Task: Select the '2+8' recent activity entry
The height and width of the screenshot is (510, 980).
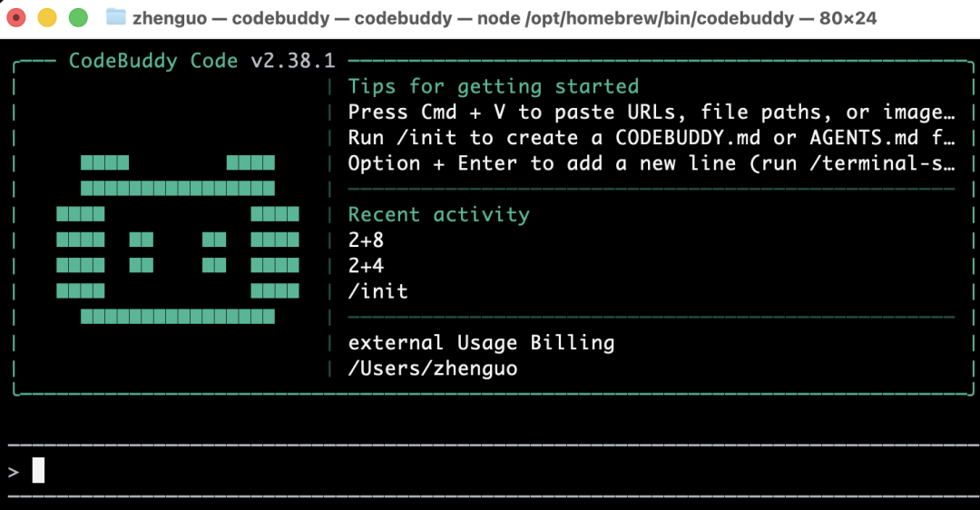Action: point(366,240)
